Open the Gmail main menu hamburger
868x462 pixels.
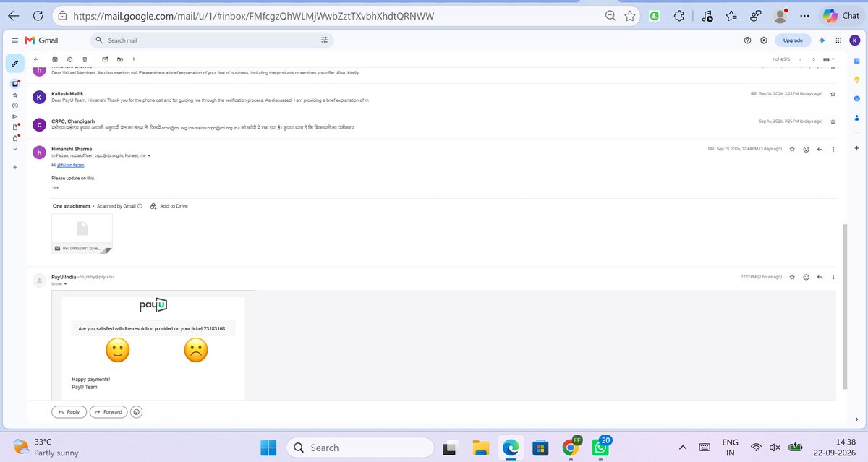pyautogui.click(x=14, y=40)
